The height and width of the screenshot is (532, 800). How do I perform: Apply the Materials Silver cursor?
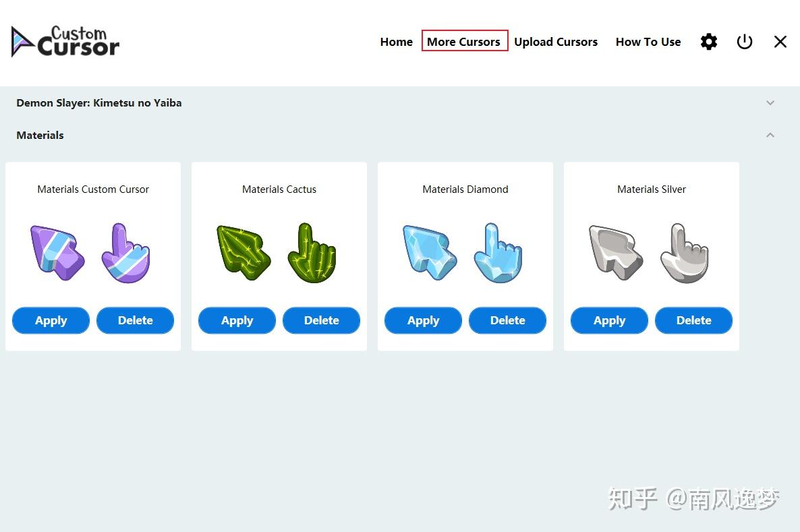pyautogui.click(x=609, y=320)
